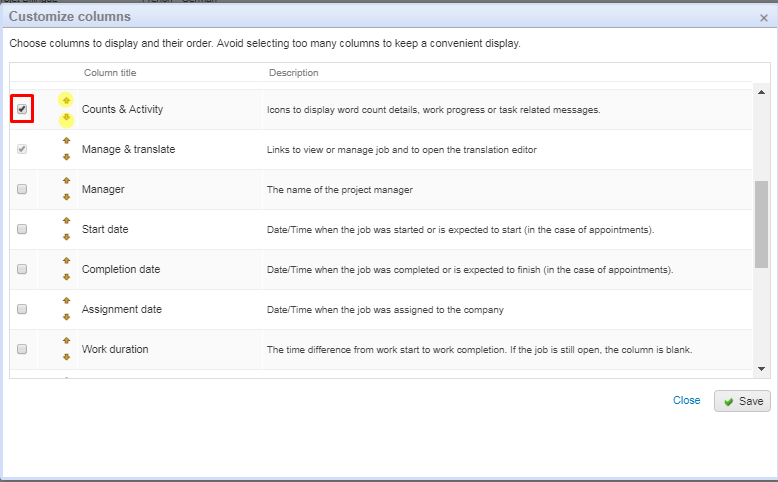The height and width of the screenshot is (482, 778).
Task: Close dialog with the X button
Action: pos(764,17)
